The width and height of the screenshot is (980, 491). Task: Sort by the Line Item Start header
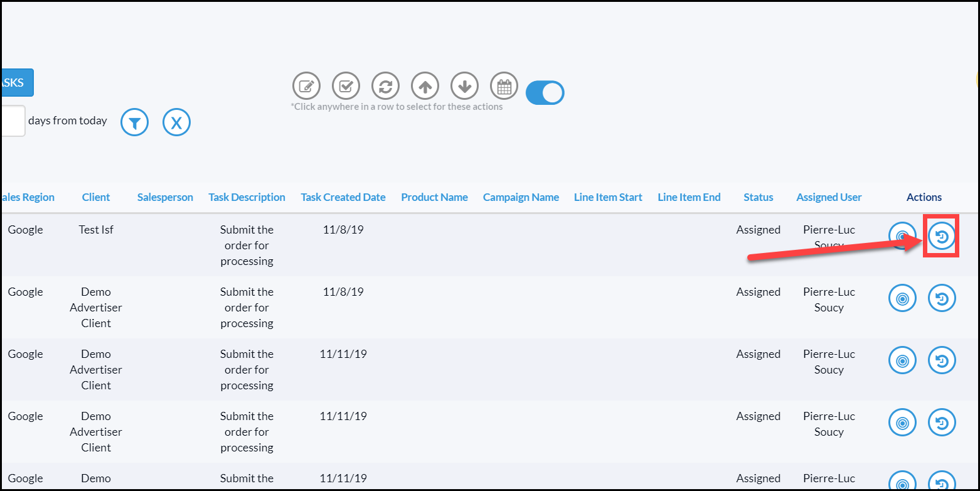pyautogui.click(x=608, y=197)
